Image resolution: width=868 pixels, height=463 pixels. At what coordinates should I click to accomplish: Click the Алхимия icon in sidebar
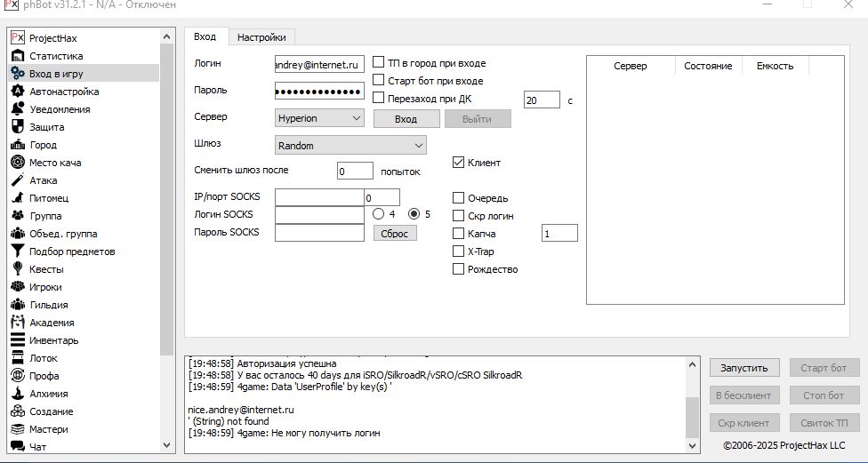[17, 394]
